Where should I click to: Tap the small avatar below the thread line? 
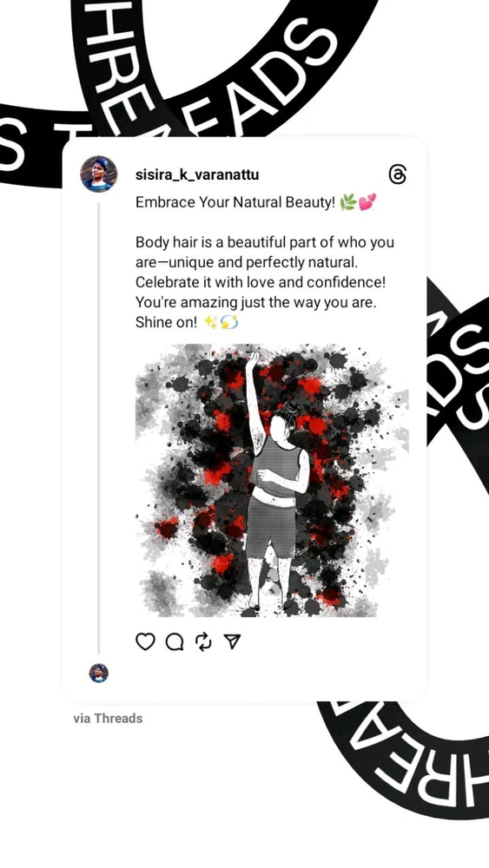[98, 674]
